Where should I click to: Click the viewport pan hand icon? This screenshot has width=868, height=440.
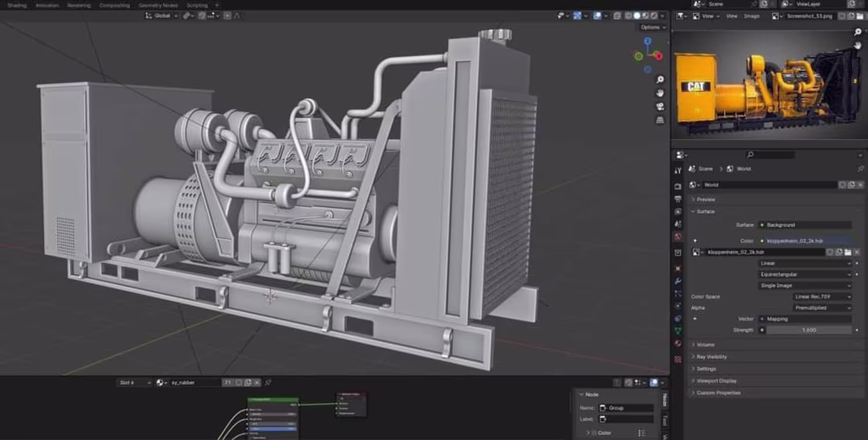660,93
